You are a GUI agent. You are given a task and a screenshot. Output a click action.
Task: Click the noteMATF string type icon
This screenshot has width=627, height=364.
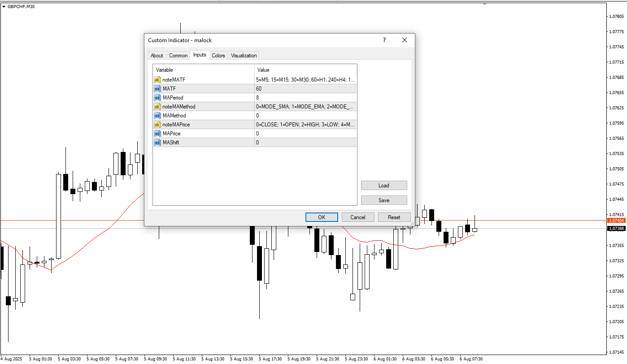(x=157, y=80)
